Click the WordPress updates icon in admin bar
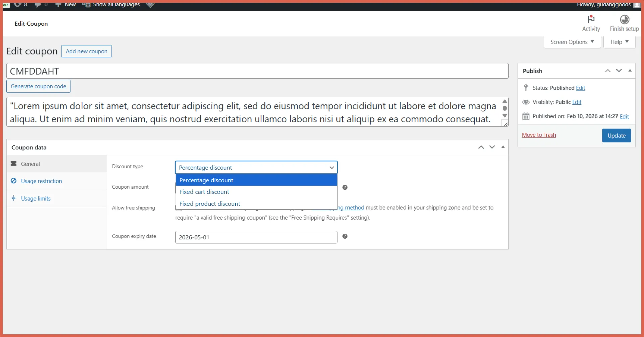The width and height of the screenshot is (644, 337). 17,5
